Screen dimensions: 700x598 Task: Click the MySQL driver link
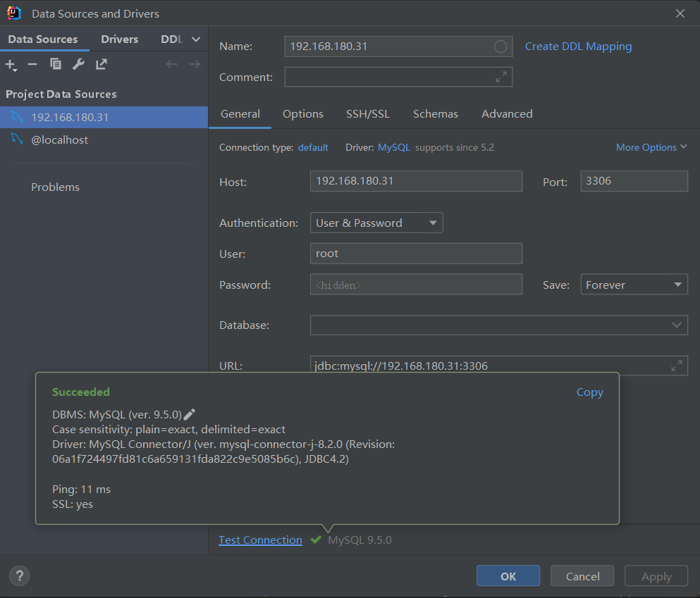click(x=394, y=147)
